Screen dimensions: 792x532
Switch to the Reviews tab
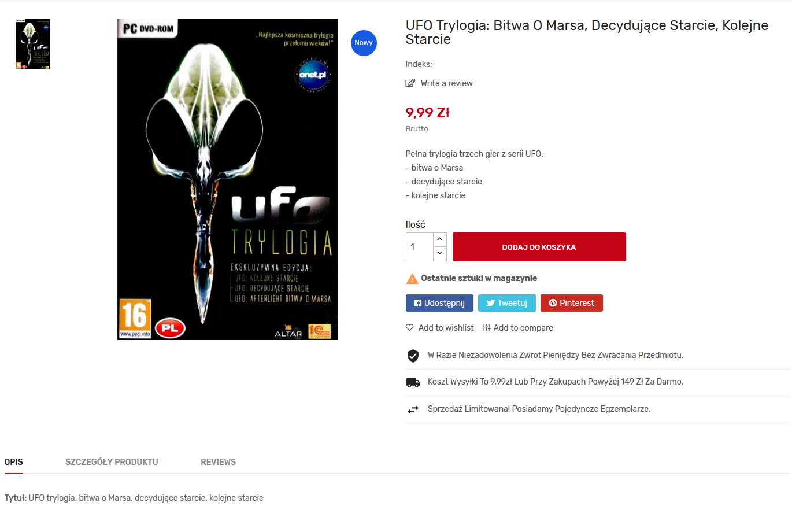[x=218, y=462]
